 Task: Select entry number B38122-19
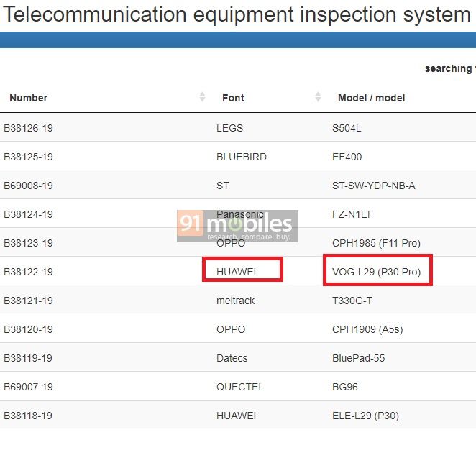28,272
